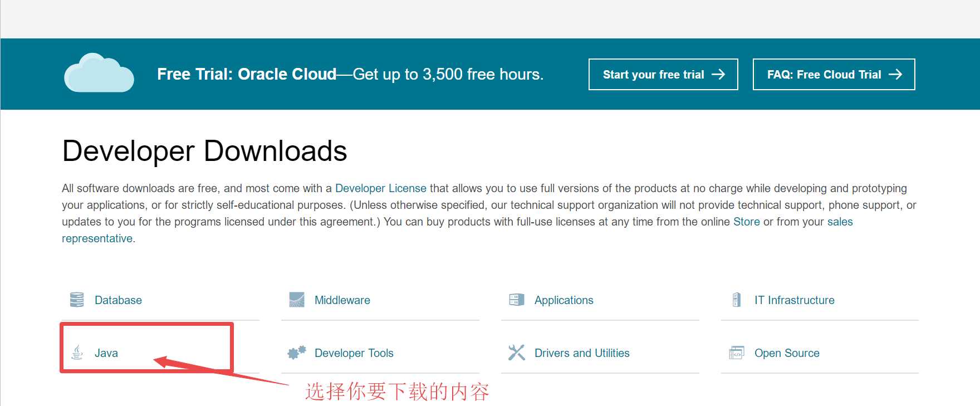The height and width of the screenshot is (406, 980).
Task: Click the Developer Tools gears icon
Action: click(297, 352)
